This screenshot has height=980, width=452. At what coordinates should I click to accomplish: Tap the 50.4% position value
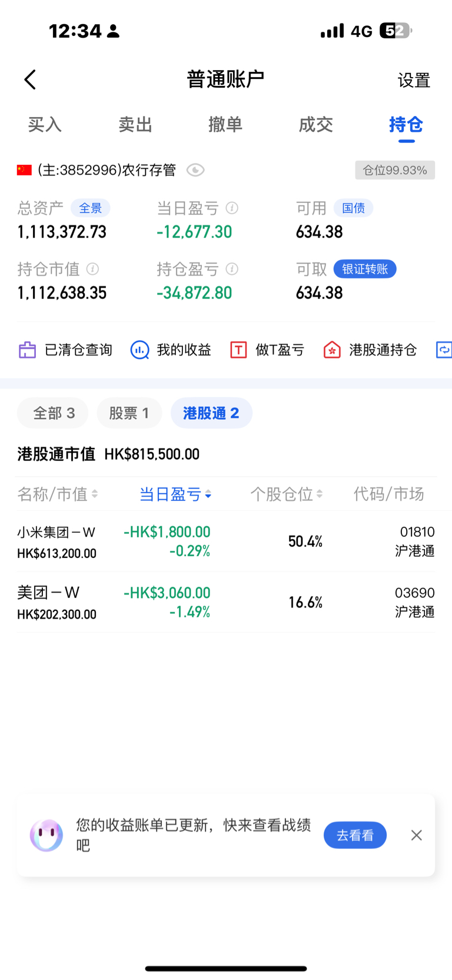coord(305,542)
